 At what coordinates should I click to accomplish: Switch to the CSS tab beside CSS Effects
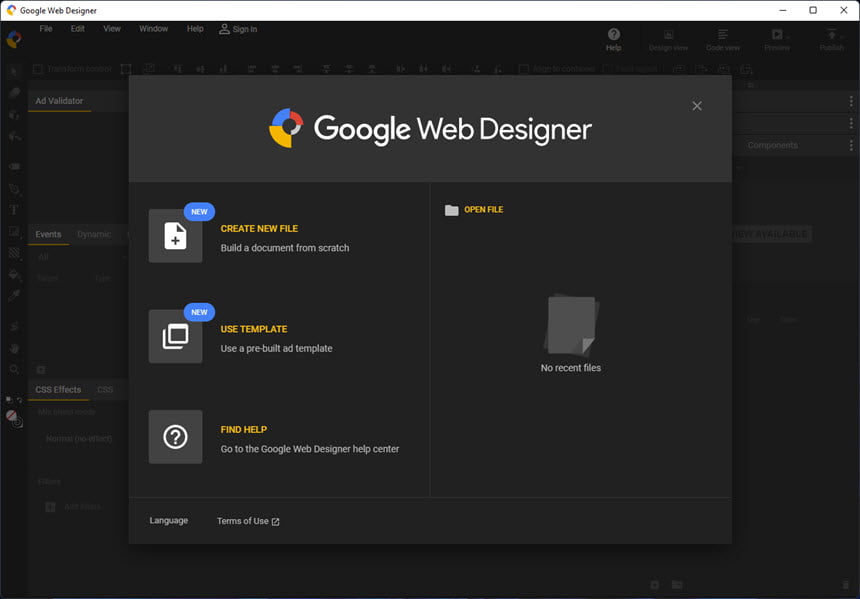(x=105, y=389)
